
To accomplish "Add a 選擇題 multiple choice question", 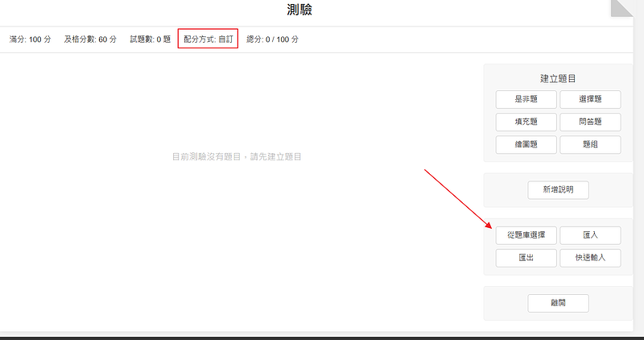I will point(590,99).
